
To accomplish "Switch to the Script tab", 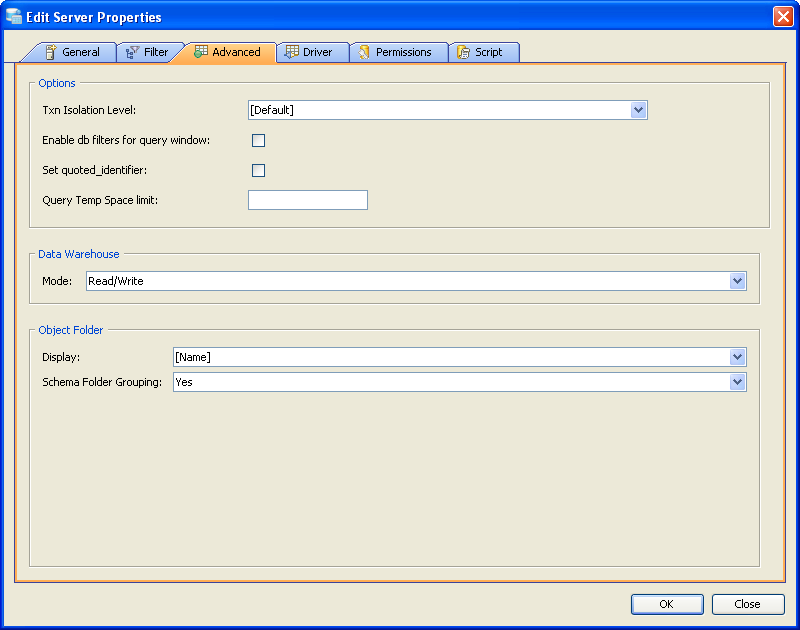I will (484, 52).
